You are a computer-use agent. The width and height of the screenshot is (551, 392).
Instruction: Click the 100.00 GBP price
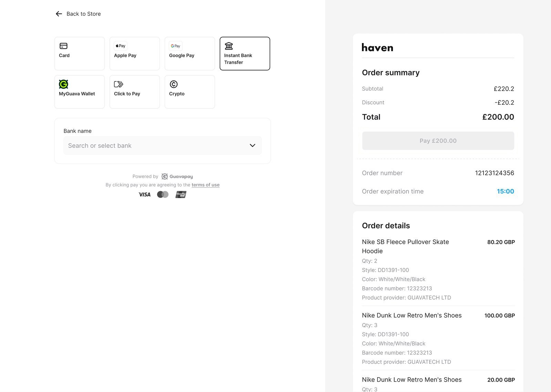coord(500,316)
